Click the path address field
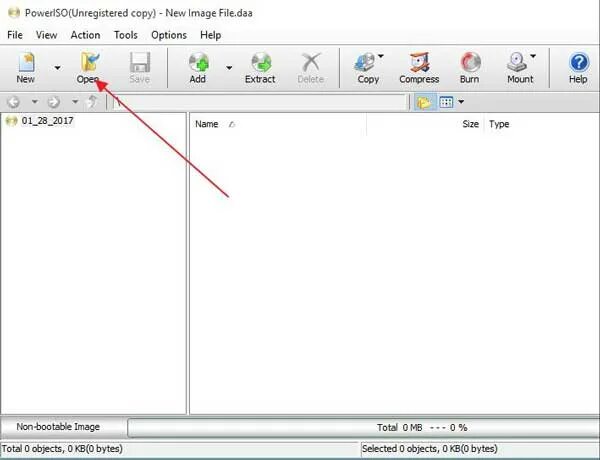The height and width of the screenshot is (460, 600). [x=259, y=102]
